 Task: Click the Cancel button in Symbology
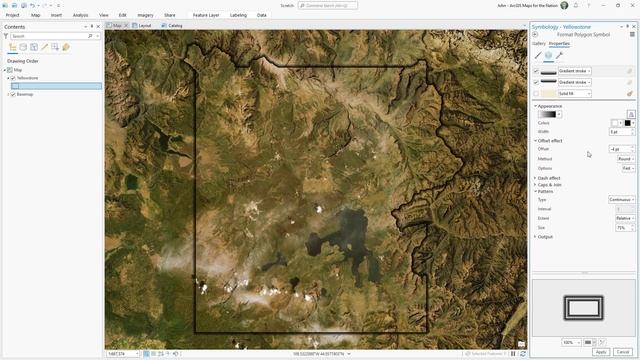point(623,352)
